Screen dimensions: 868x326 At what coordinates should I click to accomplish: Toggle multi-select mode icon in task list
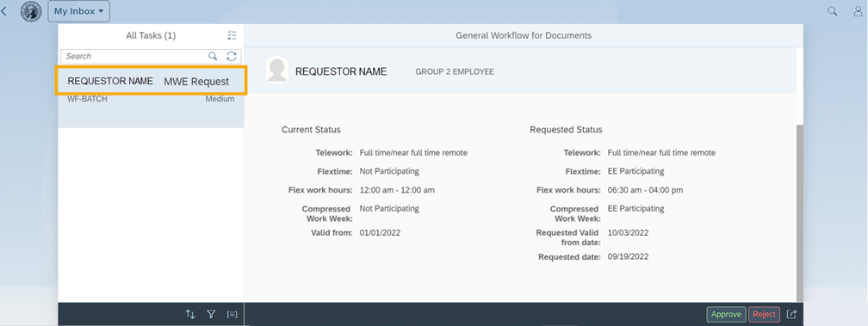[x=232, y=35]
